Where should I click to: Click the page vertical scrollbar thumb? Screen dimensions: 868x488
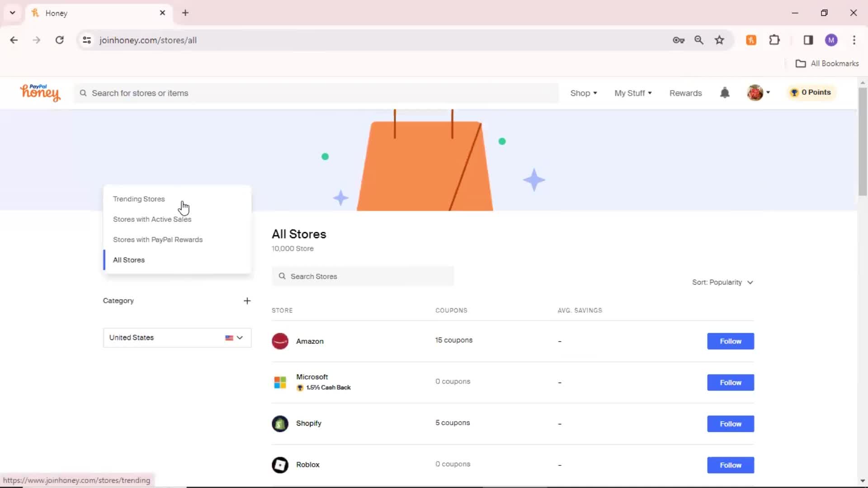point(863,141)
